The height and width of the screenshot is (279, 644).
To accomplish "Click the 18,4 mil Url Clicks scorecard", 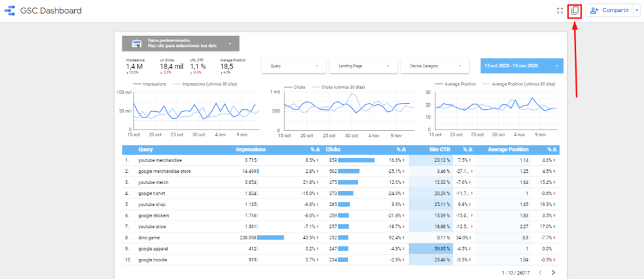I will [x=172, y=65].
